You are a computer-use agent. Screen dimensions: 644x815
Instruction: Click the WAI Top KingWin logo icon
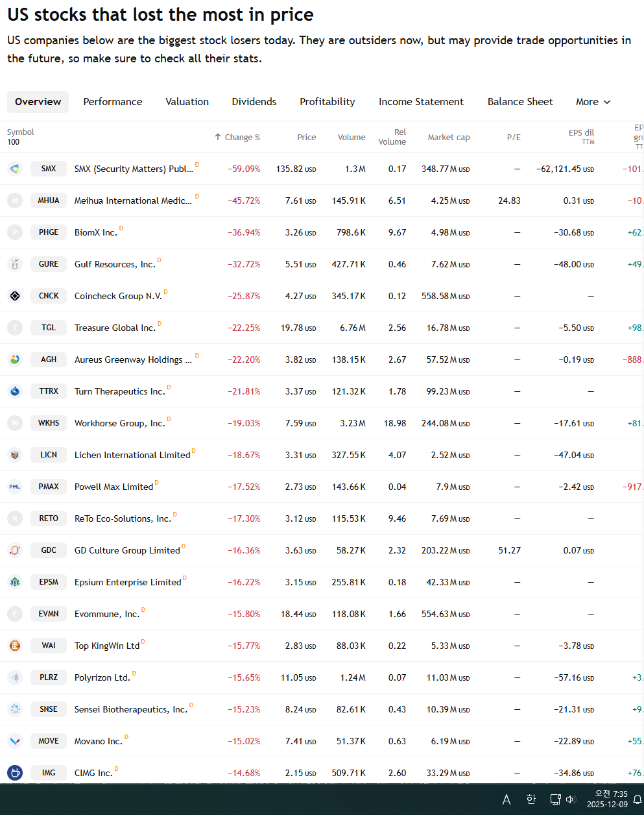coord(15,646)
